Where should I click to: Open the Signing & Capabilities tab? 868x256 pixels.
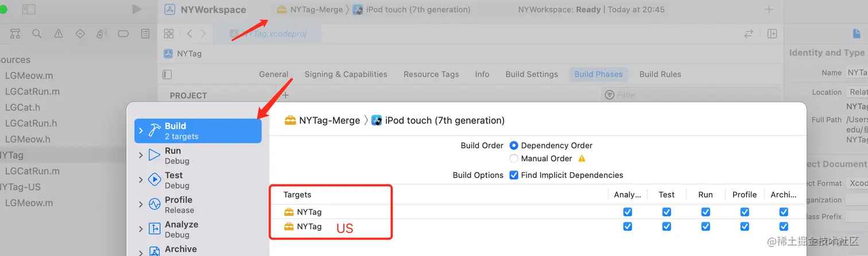(346, 74)
